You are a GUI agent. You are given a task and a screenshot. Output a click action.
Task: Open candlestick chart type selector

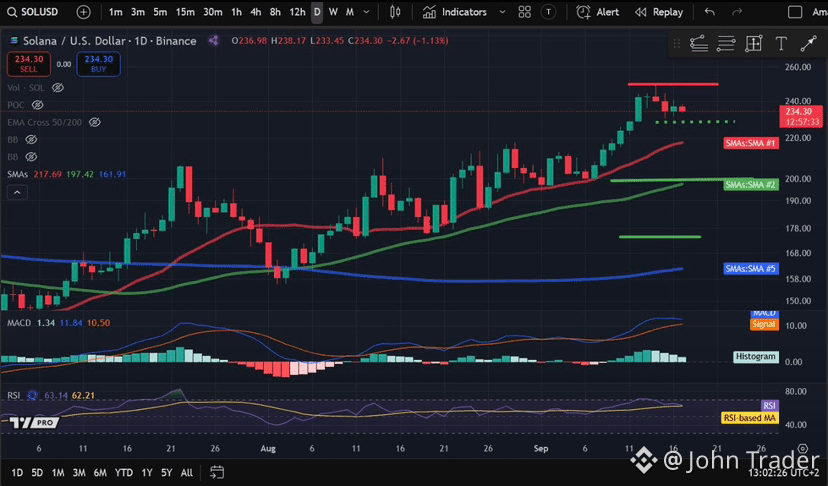click(395, 12)
